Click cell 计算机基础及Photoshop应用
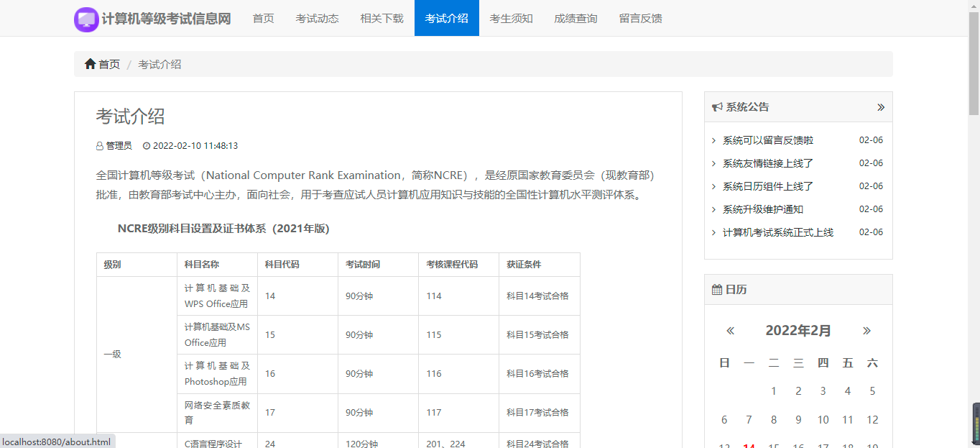 click(218, 374)
